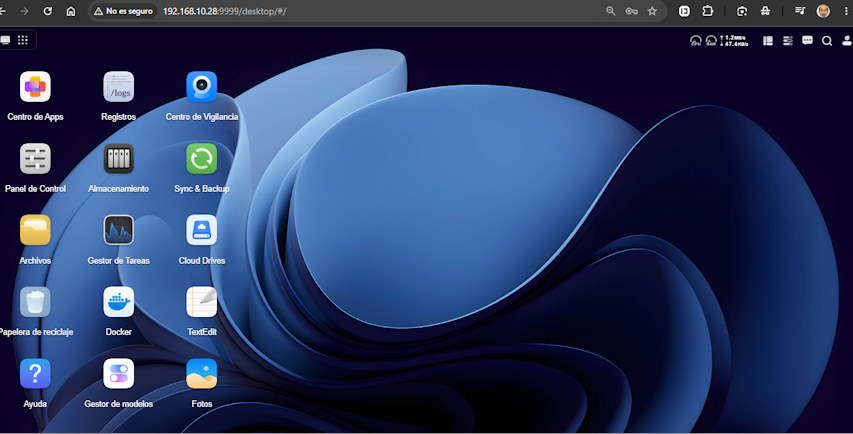Launch Cloud Drives app
Screen dimensions: 853x434
click(x=202, y=230)
